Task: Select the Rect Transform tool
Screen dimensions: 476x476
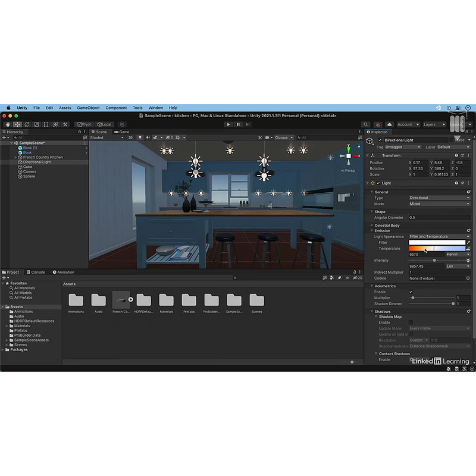Action: click(x=46, y=124)
